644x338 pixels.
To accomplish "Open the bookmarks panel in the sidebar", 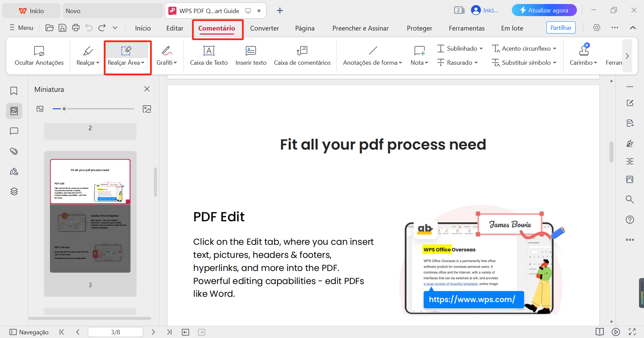I will 14,91.
